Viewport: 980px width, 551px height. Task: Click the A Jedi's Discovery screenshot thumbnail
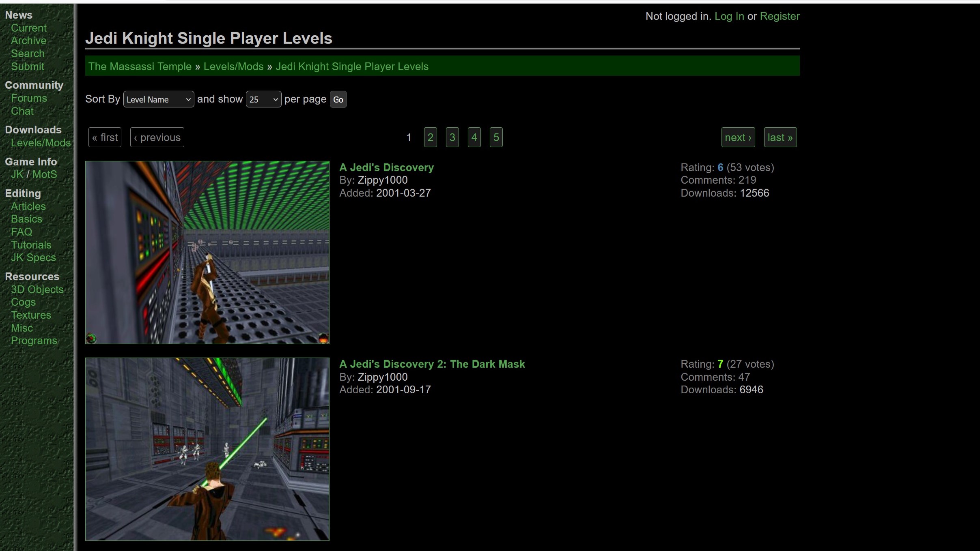coord(207,253)
